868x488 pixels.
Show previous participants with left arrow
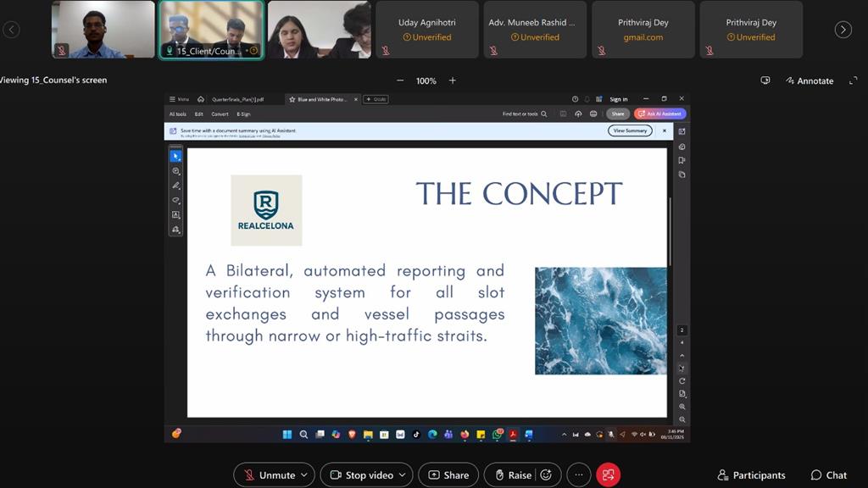pyautogui.click(x=11, y=30)
